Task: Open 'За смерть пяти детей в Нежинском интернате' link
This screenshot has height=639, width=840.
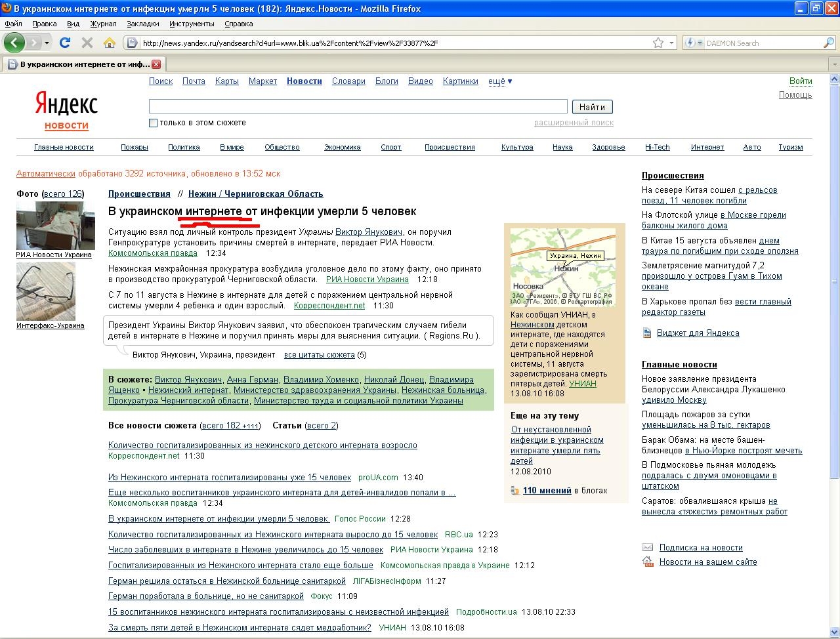Action: point(240,628)
